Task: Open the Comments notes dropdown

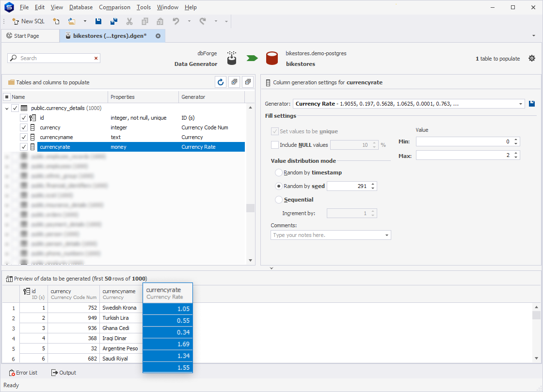Action: click(387, 235)
